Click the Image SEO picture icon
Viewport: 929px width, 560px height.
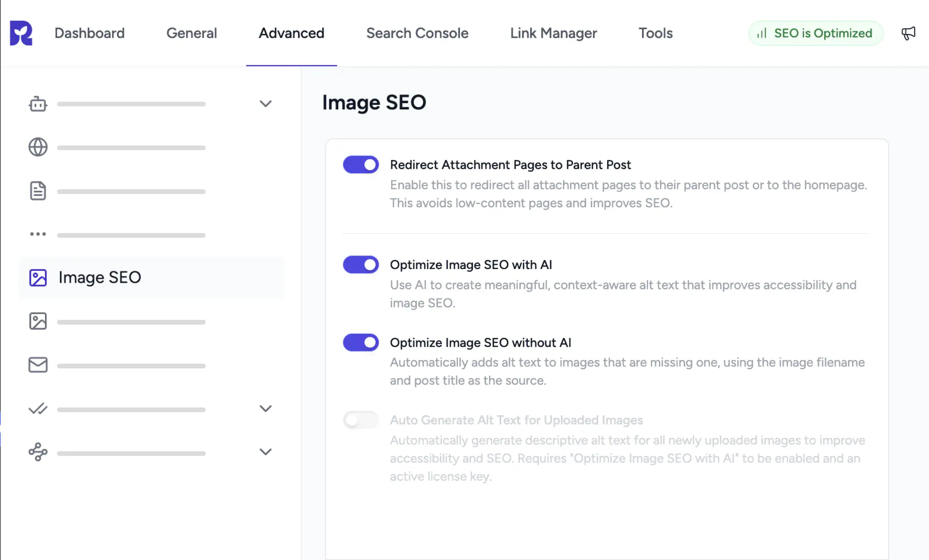tap(38, 278)
